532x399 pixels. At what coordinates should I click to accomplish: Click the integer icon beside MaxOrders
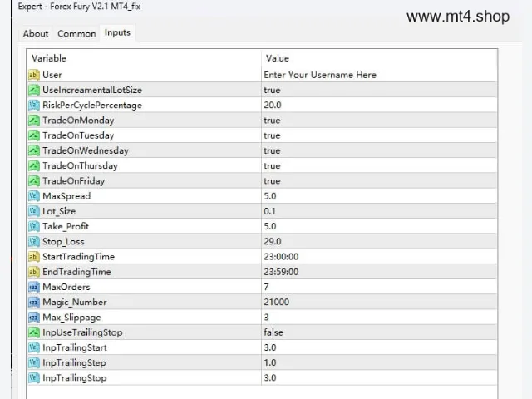coord(33,287)
